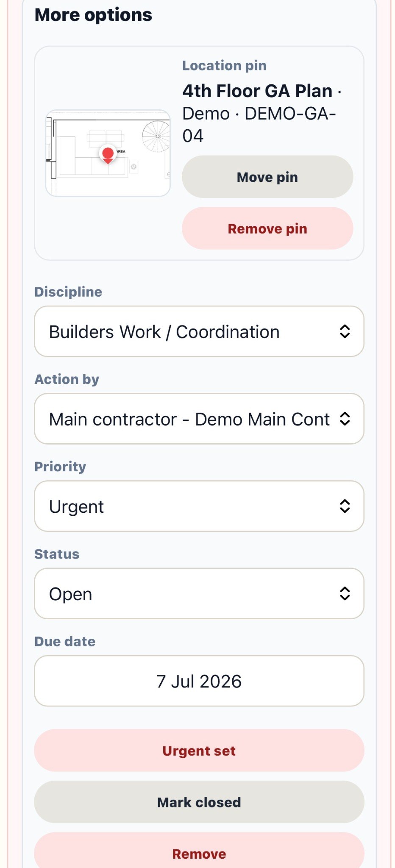Expand the Action by Main contractor selector
This screenshot has width=395, height=868.
coord(199,419)
